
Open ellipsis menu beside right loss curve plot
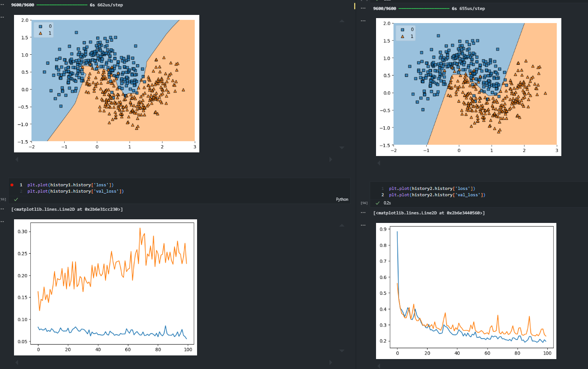[x=363, y=225]
